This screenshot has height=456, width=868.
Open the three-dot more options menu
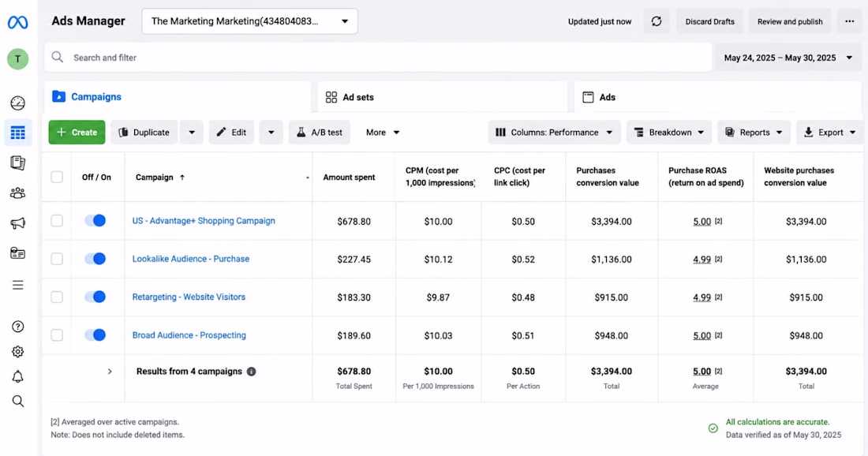point(849,21)
